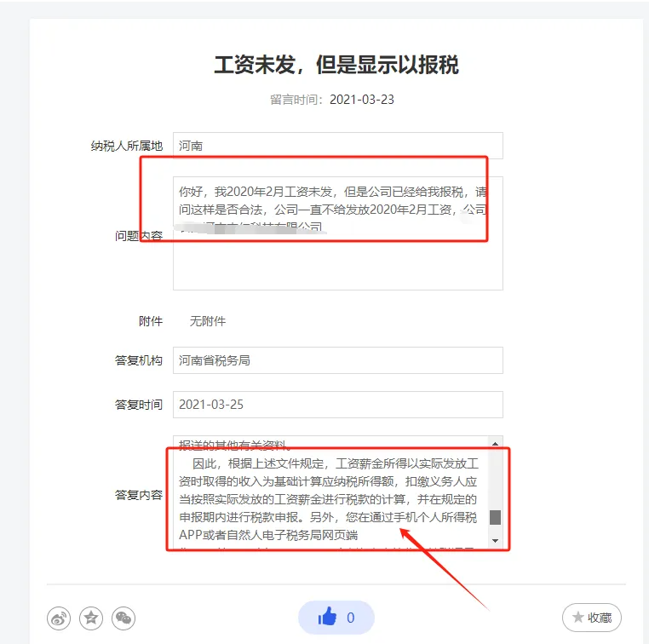The image size is (649, 644).
Task: Click the 无附件 attachment text
Action: (x=208, y=321)
